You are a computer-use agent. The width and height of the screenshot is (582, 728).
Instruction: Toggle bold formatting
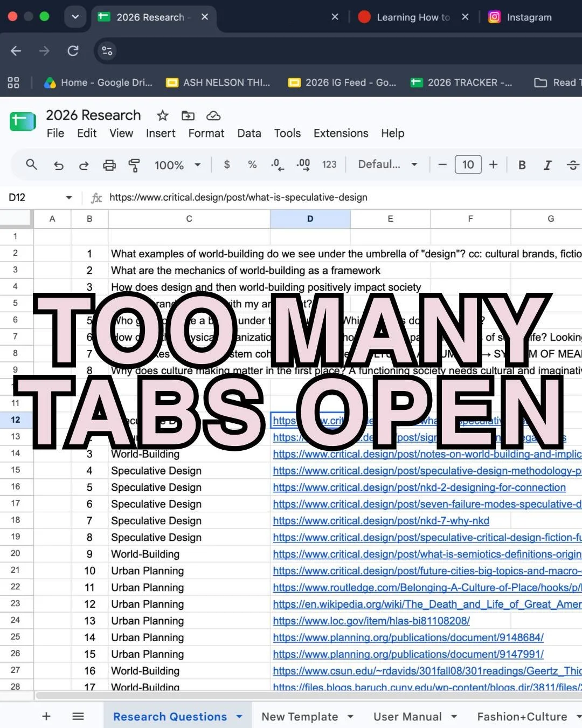[x=522, y=165]
